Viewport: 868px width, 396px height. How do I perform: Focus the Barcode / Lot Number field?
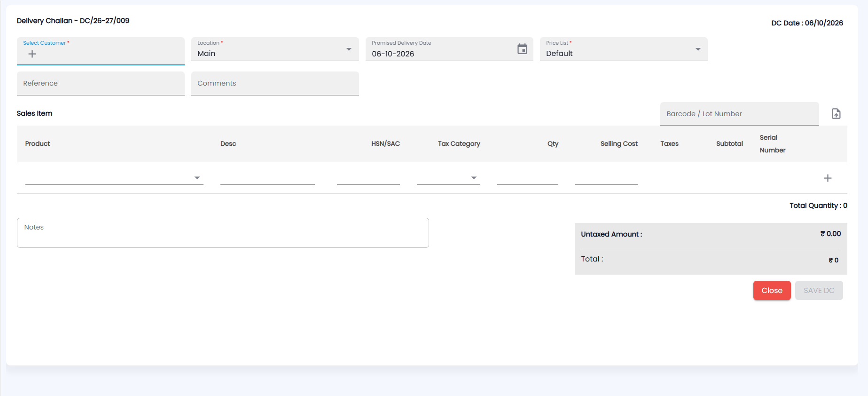739,114
